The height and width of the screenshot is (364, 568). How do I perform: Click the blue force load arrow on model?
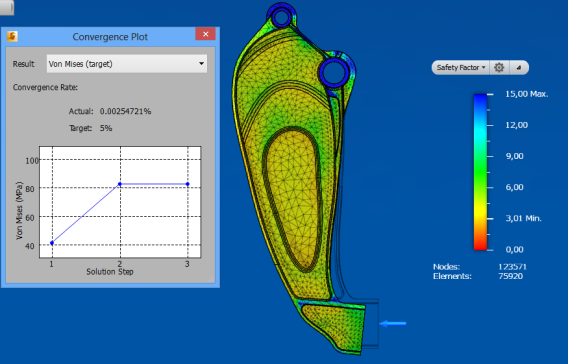point(393,323)
